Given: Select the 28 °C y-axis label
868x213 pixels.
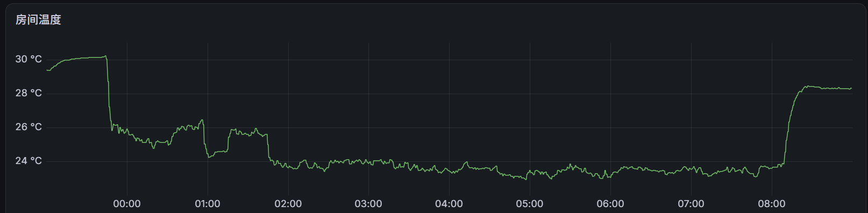Looking at the screenshot, I should click(29, 93).
